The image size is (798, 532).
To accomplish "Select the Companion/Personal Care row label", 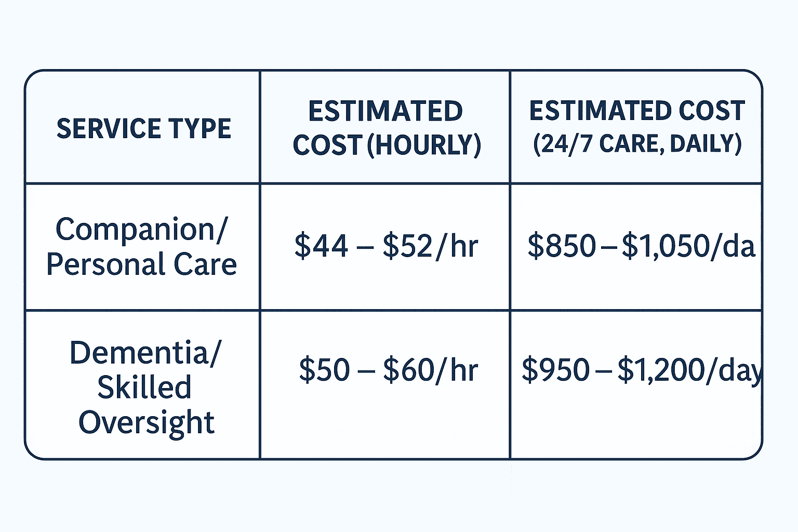I will (x=141, y=246).
